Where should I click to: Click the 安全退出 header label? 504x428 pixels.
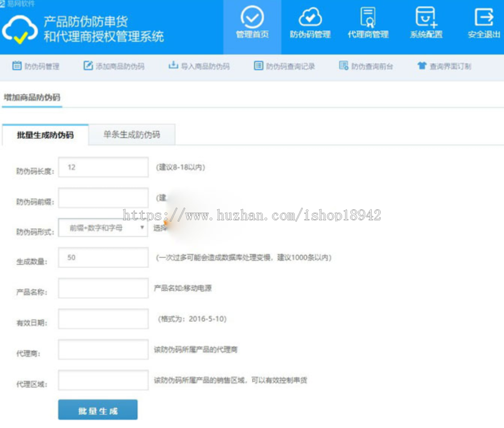pyautogui.click(x=484, y=34)
